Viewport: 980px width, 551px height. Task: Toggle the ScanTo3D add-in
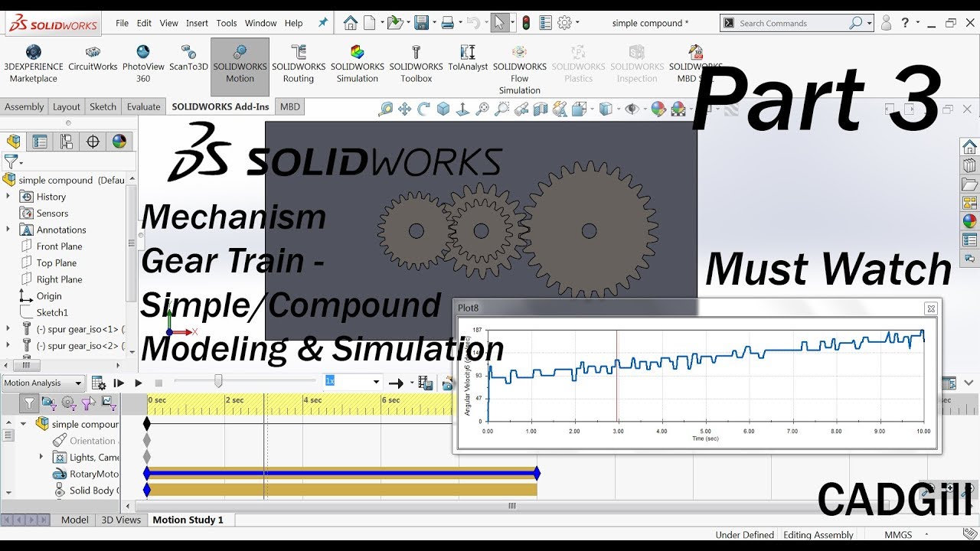188,60
